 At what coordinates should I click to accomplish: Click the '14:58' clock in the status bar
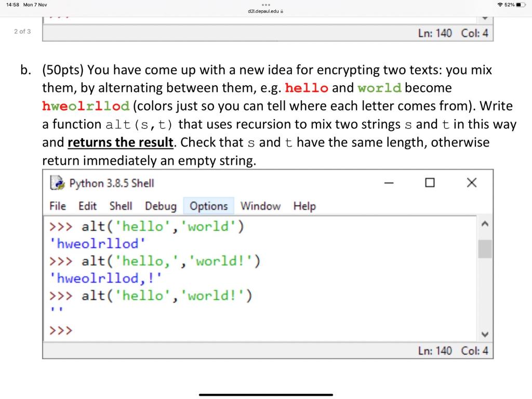tap(12, 5)
